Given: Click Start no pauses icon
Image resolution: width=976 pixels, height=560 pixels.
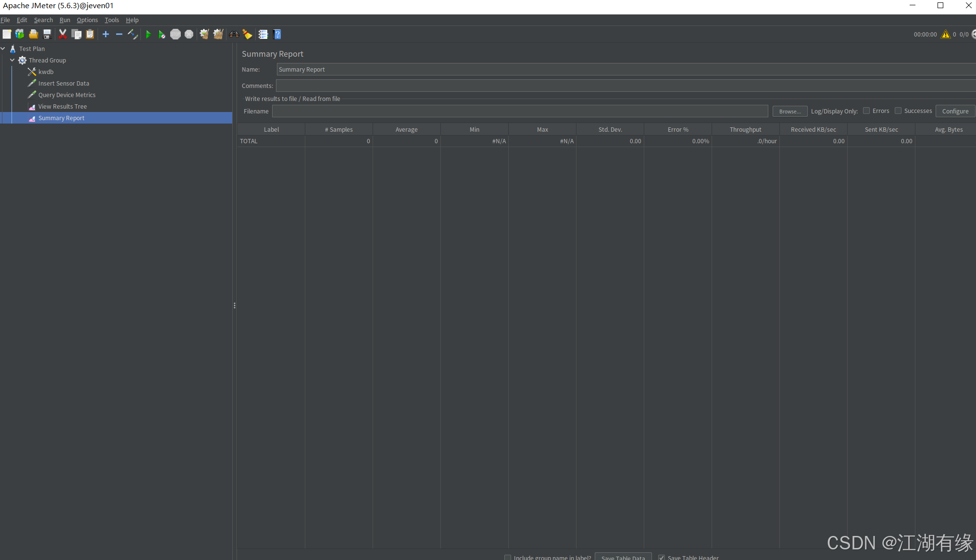Looking at the screenshot, I should pyautogui.click(x=162, y=34).
